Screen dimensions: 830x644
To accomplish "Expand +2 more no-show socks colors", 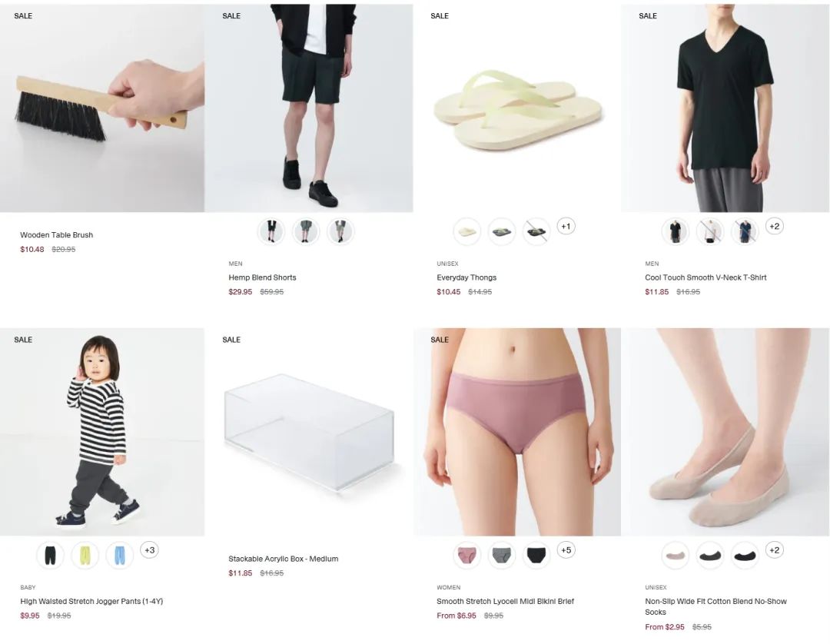I will tap(775, 550).
